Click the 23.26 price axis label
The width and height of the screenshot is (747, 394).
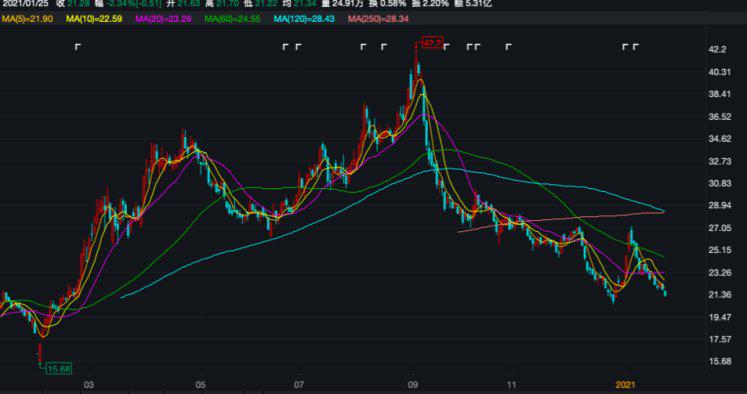click(720, 273)
